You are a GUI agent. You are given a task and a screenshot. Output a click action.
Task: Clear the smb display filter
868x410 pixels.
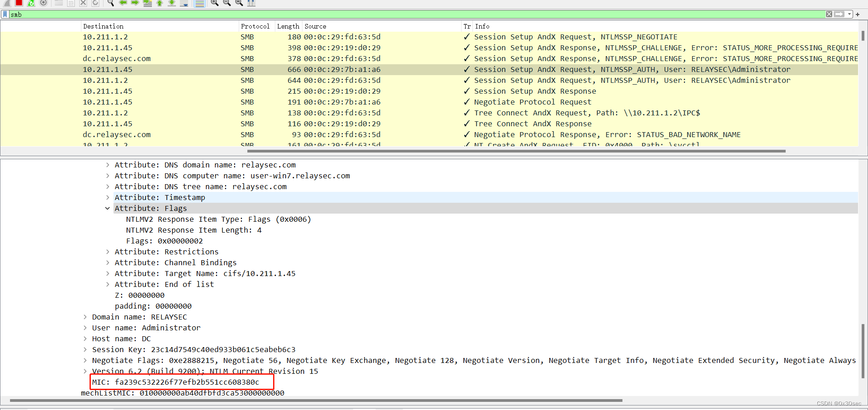[829, 14]
